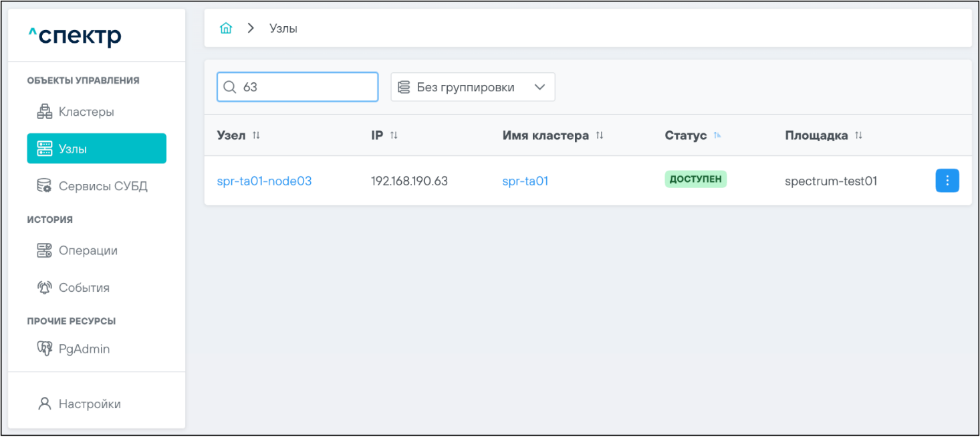980x437 pixels.
Task: Open the spr-ta01-node03 node link
Action: (264, 181)
